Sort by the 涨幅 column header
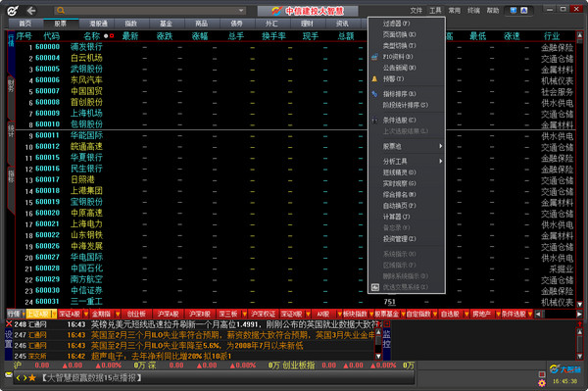The image size is (588, 391). [200, 36]
